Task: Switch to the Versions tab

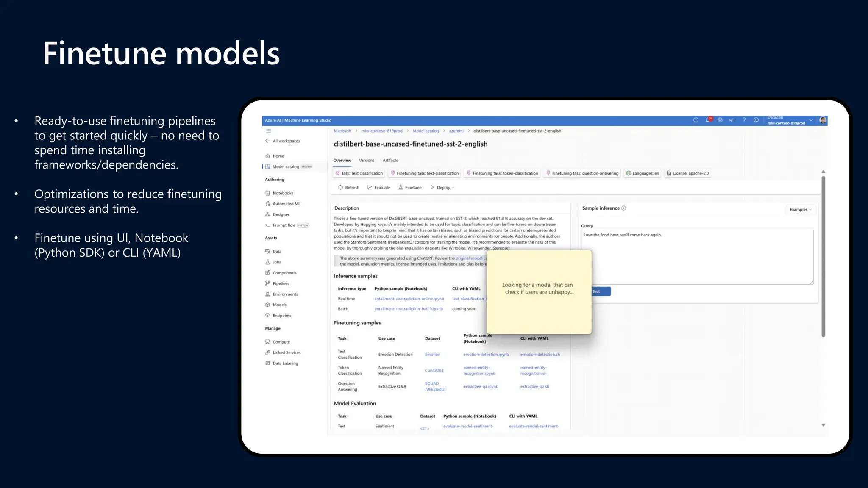Action: coord(367,161)
